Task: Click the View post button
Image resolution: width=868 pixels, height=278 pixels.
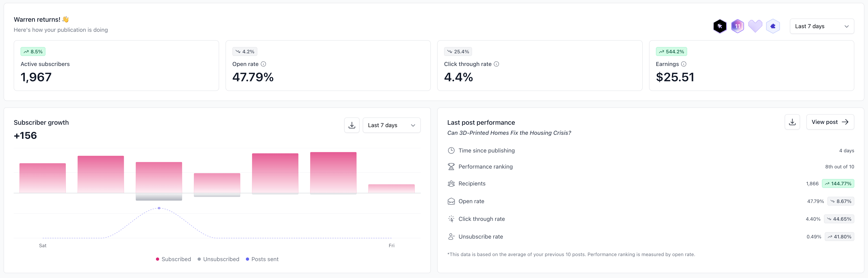Action: pos(830,122)
